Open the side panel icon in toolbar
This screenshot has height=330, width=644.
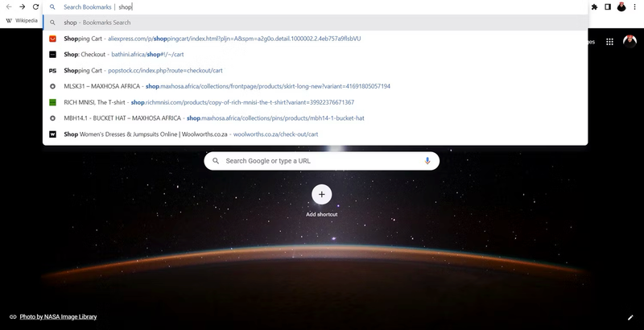[x=608, y=7]
